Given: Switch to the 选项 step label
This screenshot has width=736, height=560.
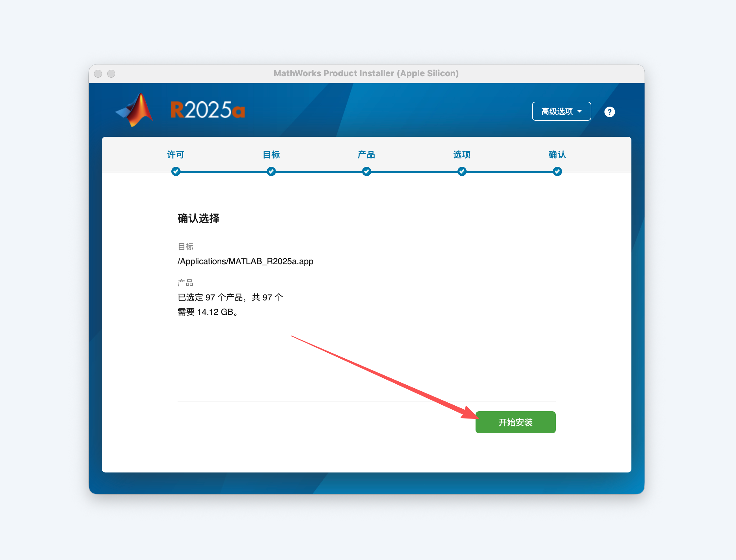Looking at the screenshot, I should 462,155.
